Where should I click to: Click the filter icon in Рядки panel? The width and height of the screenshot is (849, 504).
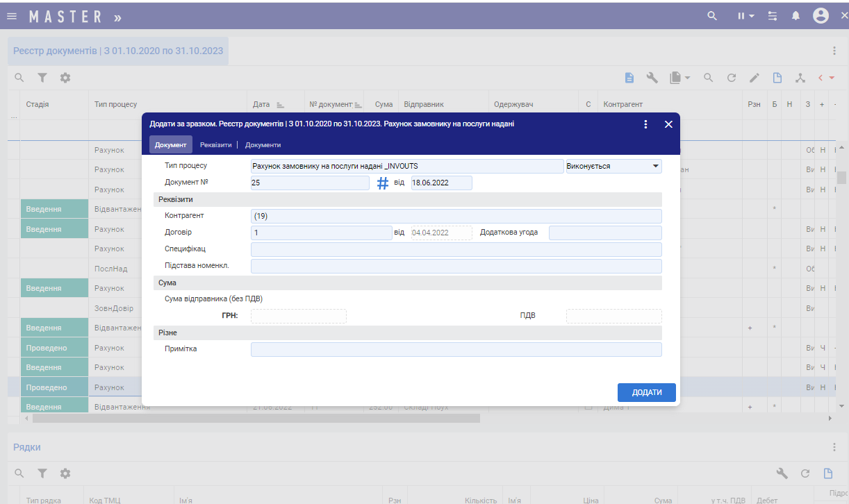pyautogui.click(x=42, y=473)
